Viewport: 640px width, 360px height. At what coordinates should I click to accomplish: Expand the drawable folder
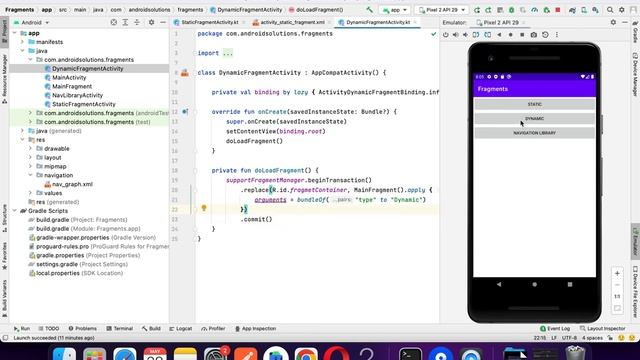pyautogui.click(x=30, y=149)
